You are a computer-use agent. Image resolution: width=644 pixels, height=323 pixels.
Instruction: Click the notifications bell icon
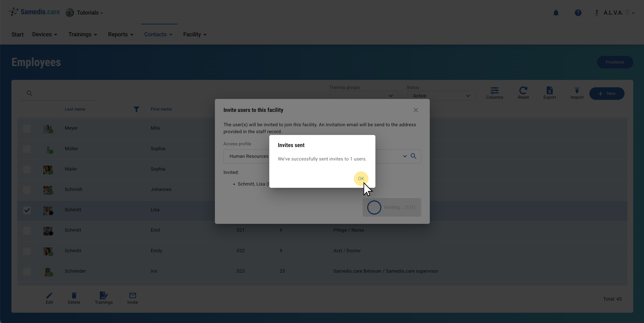tap(556, 13)
